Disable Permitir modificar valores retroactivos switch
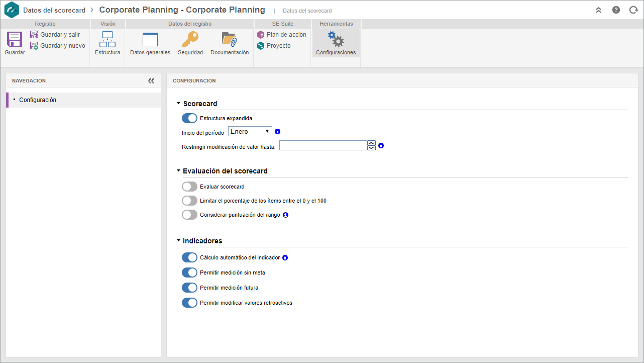This screenshot has height=363, width=644. point(189,303)
